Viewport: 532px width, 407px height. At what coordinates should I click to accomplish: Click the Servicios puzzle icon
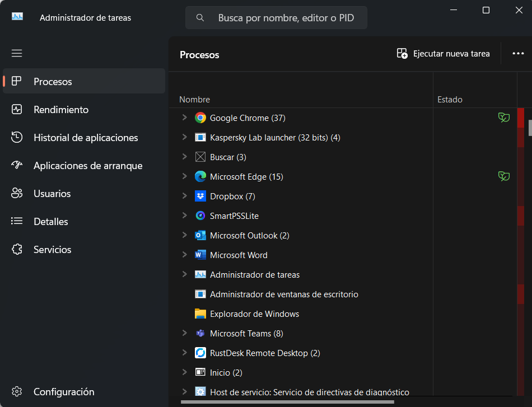pos(17,249)
